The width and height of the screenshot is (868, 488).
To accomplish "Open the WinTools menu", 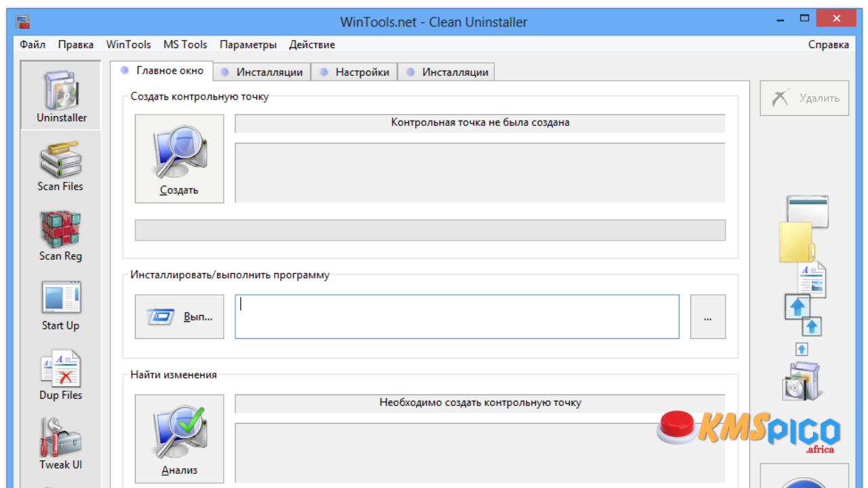I will 129,45.
